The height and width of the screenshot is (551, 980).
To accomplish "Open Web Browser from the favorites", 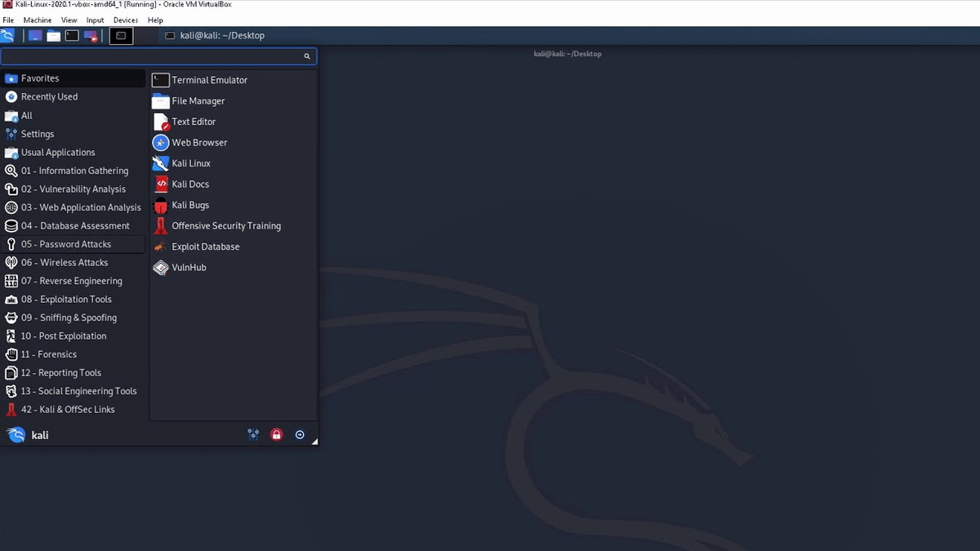I will pyautogui.click(x=199, y=142).
